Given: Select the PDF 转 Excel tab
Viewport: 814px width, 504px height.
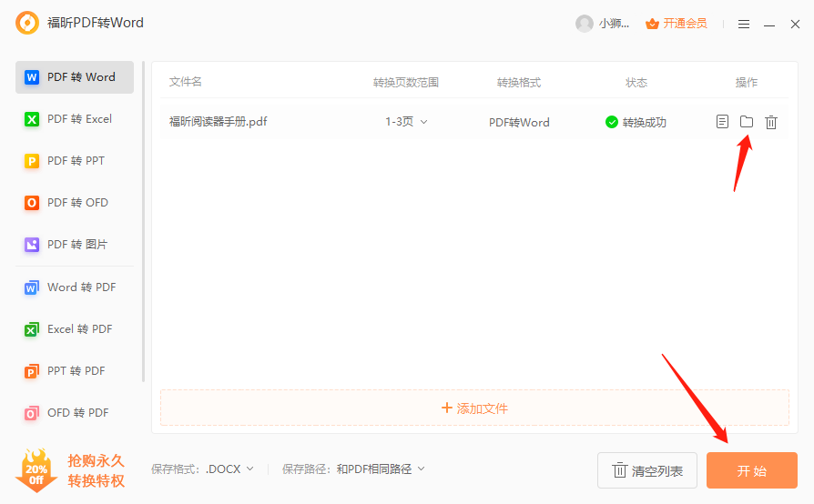Looking at the screenshot, I should pyautogui.click(x=75, y=119).
